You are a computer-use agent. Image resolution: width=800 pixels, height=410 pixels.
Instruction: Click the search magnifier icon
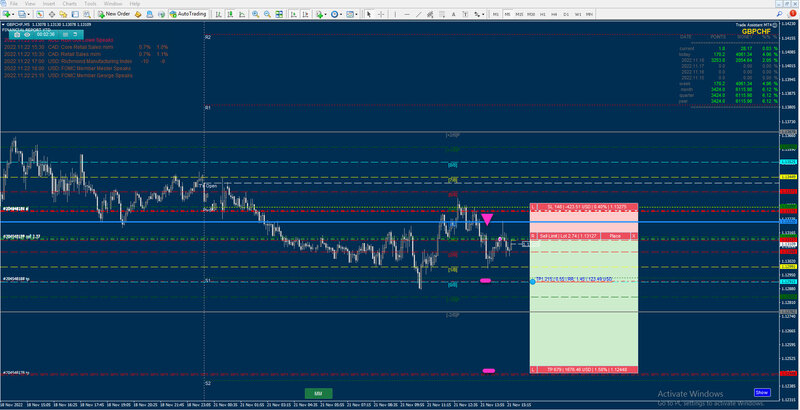click(780, 14)
